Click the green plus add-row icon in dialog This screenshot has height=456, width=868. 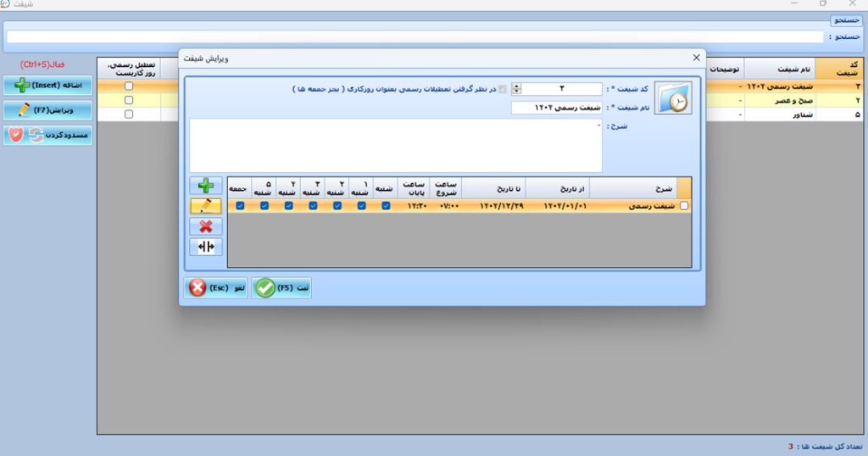[x=207, y=186]
